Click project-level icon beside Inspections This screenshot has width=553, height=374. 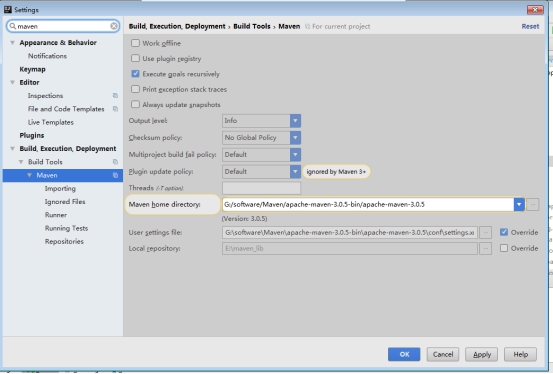115,96
